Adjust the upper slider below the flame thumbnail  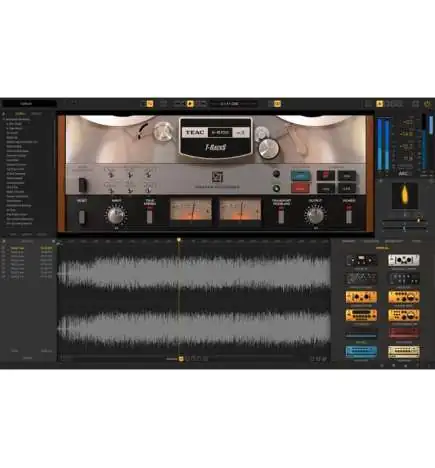tap(405, 221)
